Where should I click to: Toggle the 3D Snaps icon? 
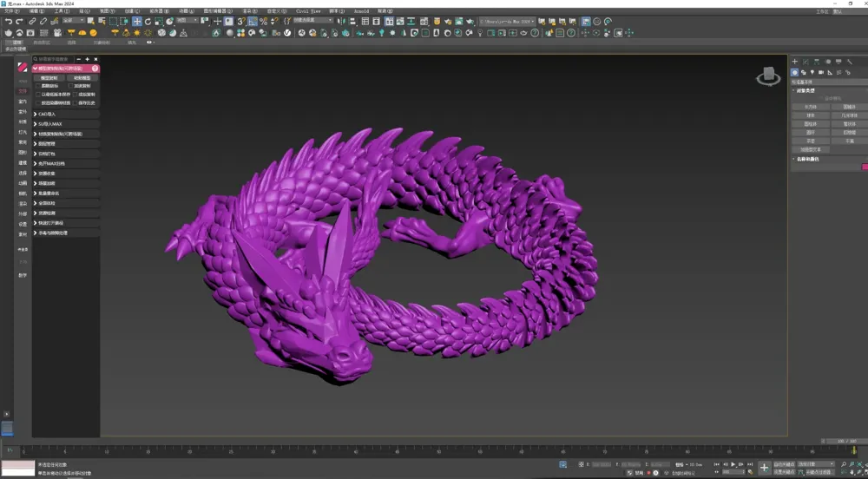[241, 21]
